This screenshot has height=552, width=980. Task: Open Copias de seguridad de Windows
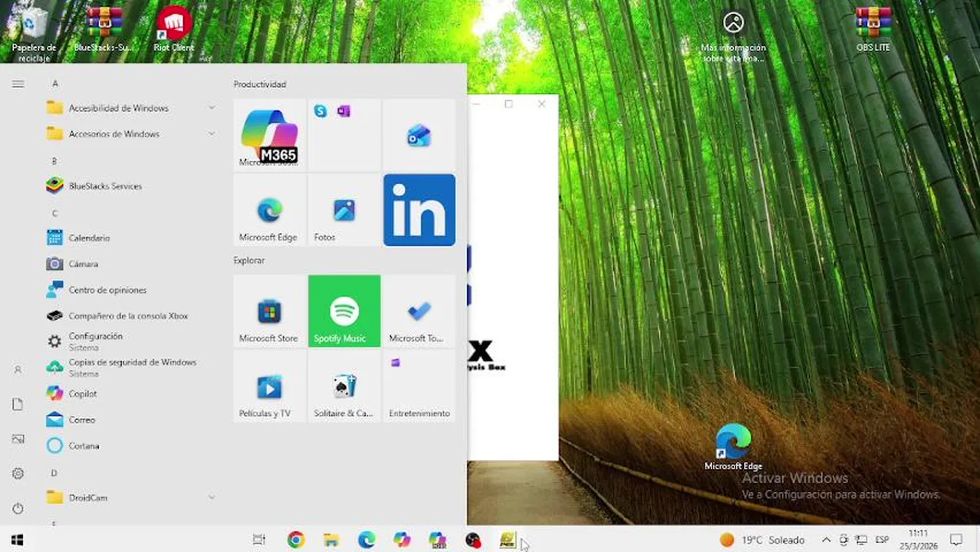pos(131,368)
